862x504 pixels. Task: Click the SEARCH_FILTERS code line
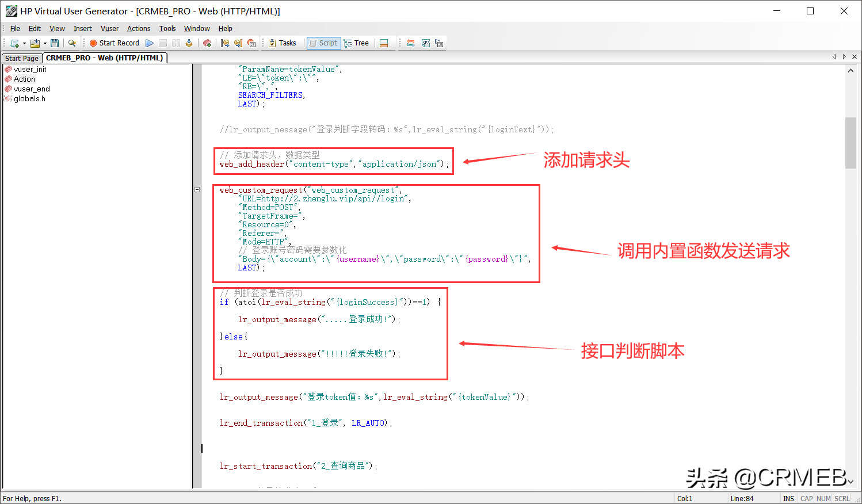pos(272,95)
